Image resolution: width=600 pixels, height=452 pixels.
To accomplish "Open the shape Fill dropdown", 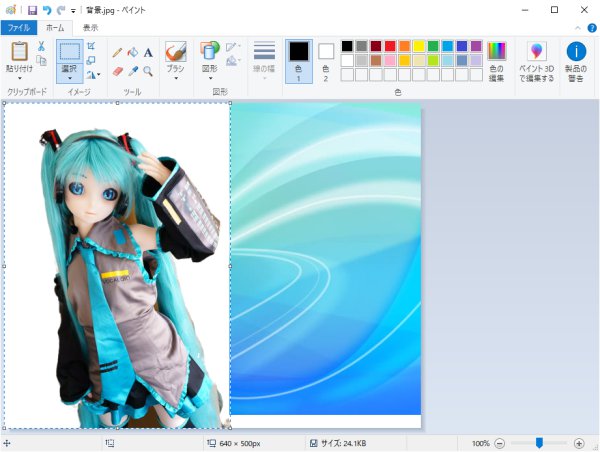I will click(233, 60).
